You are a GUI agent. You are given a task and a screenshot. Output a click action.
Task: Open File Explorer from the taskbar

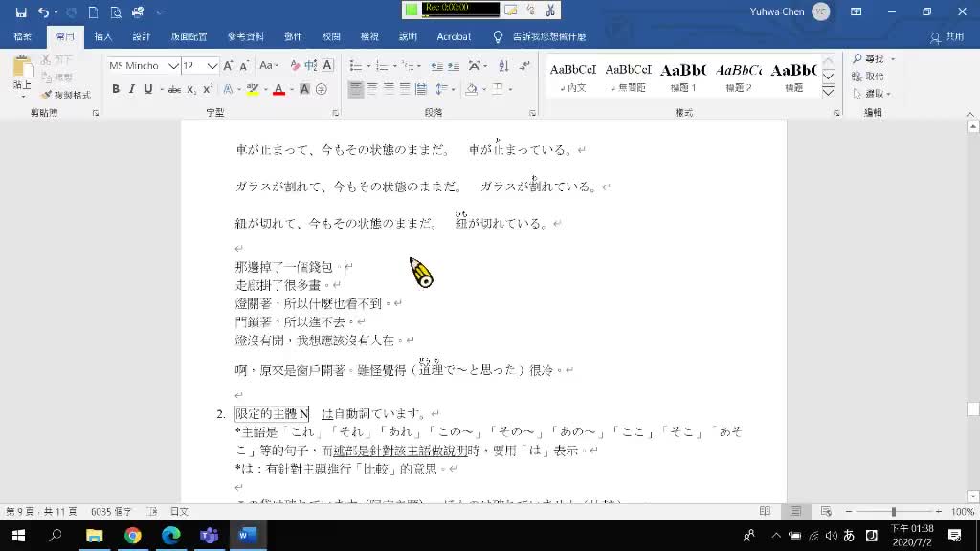click(95, 536)
